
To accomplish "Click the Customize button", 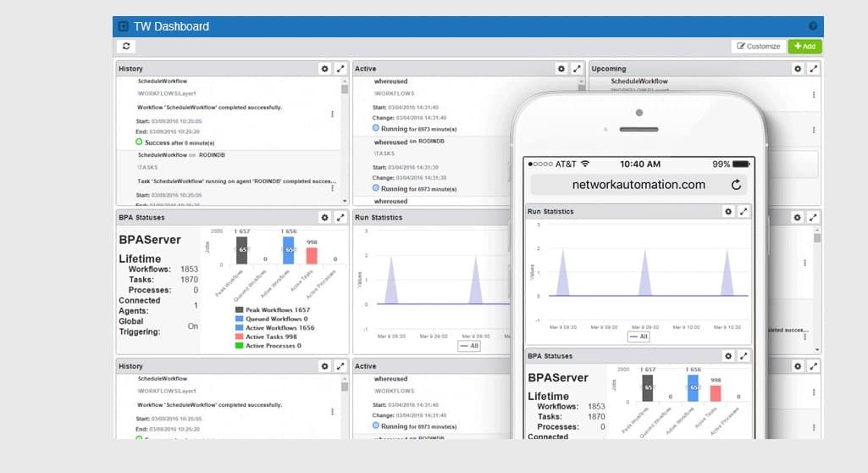I will click(x=759, y=47).
